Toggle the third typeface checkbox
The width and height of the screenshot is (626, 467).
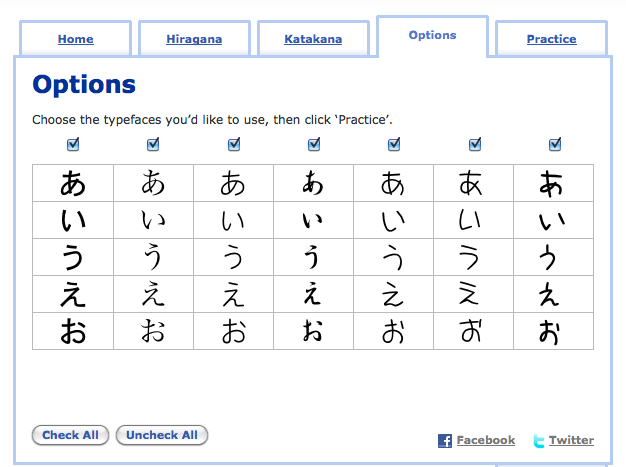(234, 145)
